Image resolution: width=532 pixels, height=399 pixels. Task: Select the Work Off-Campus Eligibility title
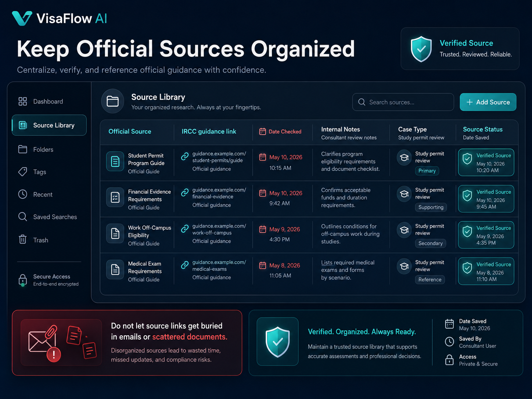coord(150,231)
